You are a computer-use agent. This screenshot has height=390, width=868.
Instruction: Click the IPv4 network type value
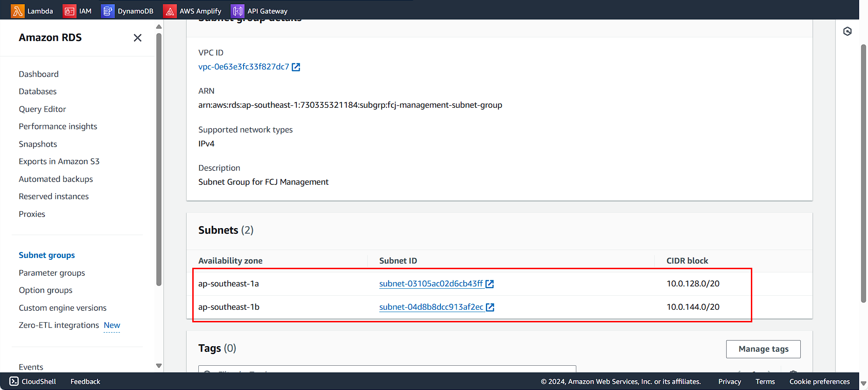click(x=206, y=144)
